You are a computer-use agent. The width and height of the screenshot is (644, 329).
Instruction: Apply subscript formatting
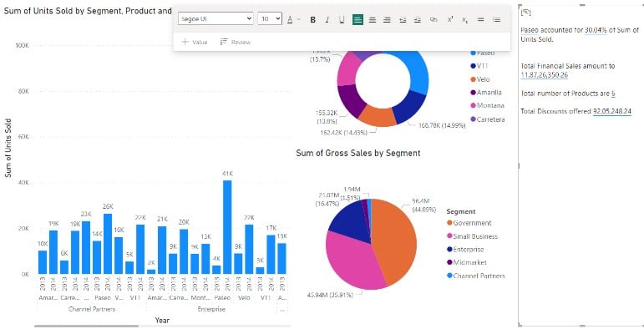pyautogui.click(x=464, y=19)
